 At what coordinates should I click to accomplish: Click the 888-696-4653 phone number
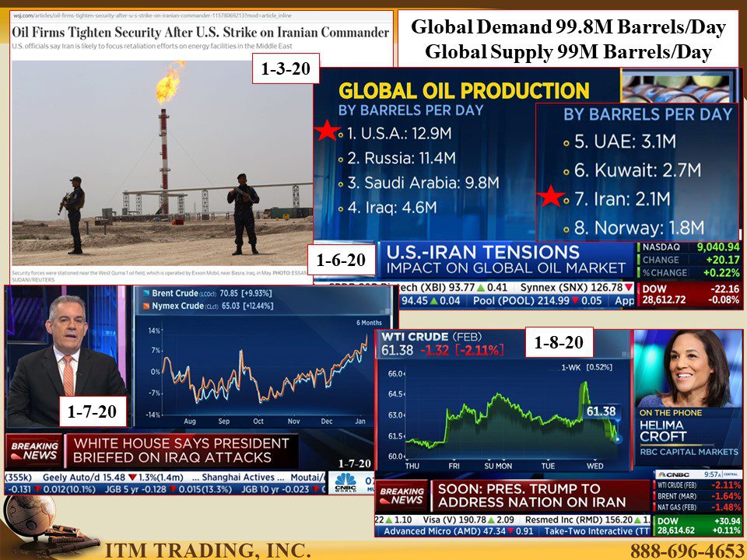pyautogui.click(x=687, y=551)
